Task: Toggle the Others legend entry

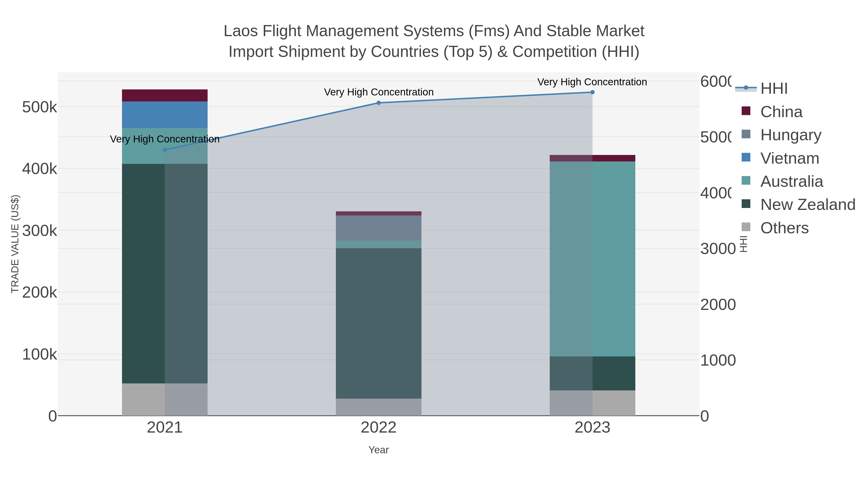Action: (x=775, y=228)
